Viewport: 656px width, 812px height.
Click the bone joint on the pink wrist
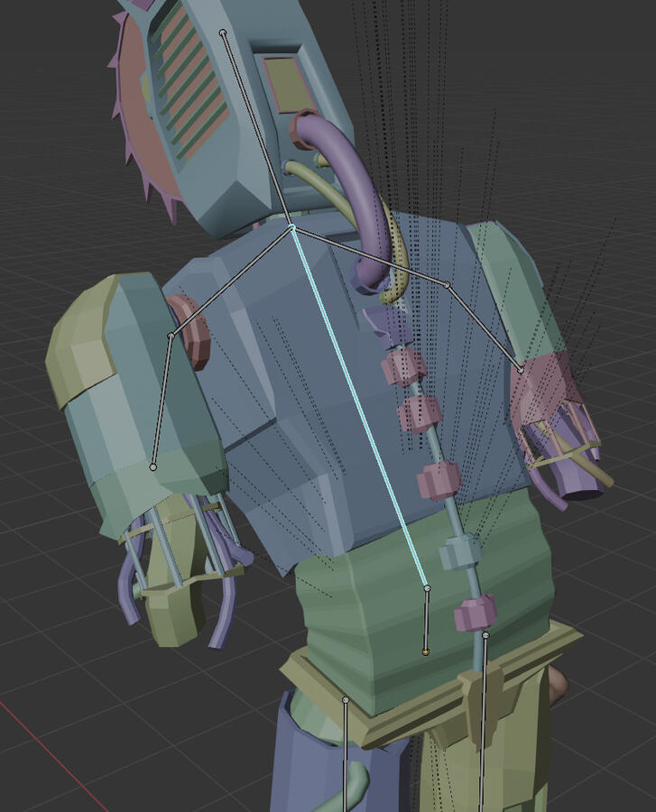coord(521,370)
